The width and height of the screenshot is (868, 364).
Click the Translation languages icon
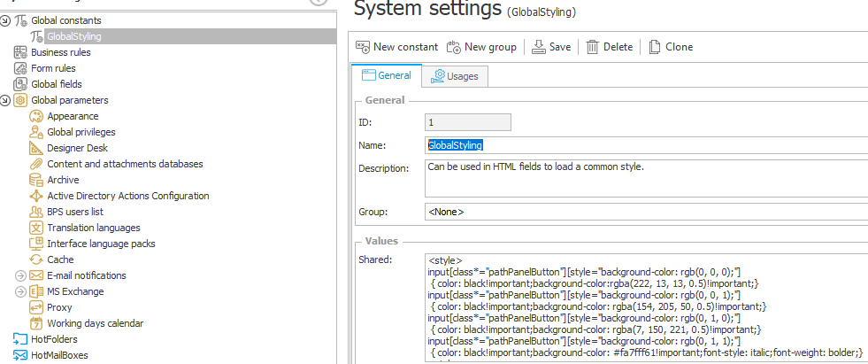pyautogui.click(x=36, y=228)
